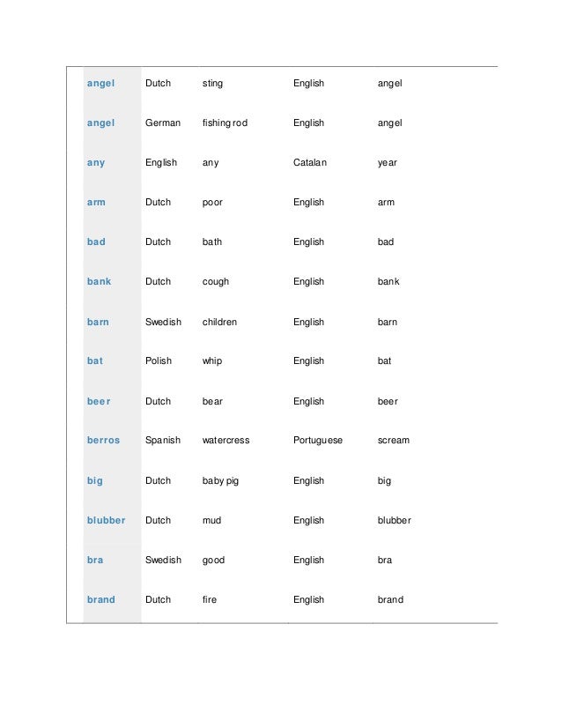The height and width of the screenshot is (728, 562).
Task: Follow the 'berros' hyperlink
Action: [x=103, y=440]
